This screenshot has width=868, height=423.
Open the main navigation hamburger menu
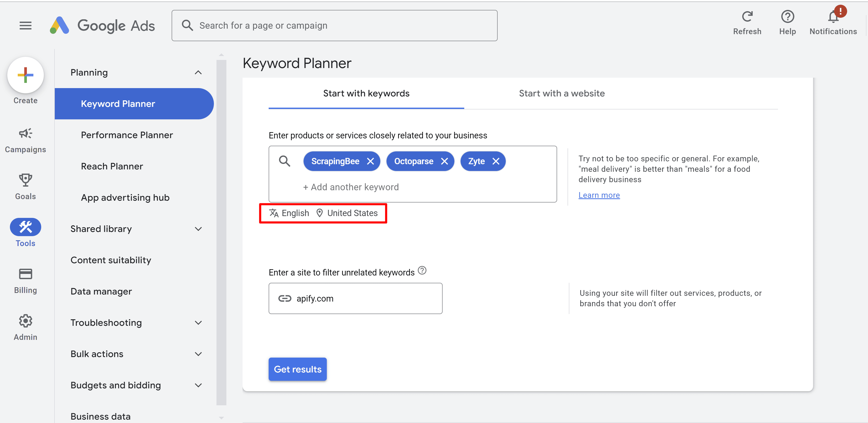click(x=25, y=25)
